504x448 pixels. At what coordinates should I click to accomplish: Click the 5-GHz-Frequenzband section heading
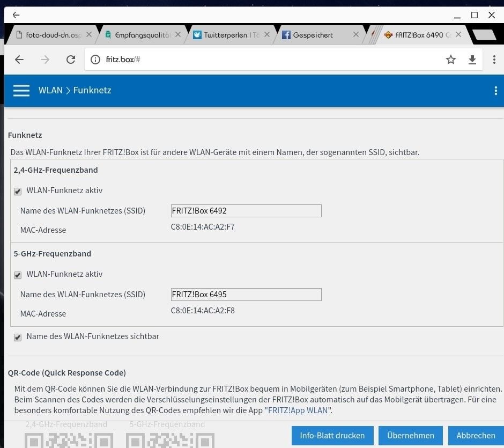53,254
